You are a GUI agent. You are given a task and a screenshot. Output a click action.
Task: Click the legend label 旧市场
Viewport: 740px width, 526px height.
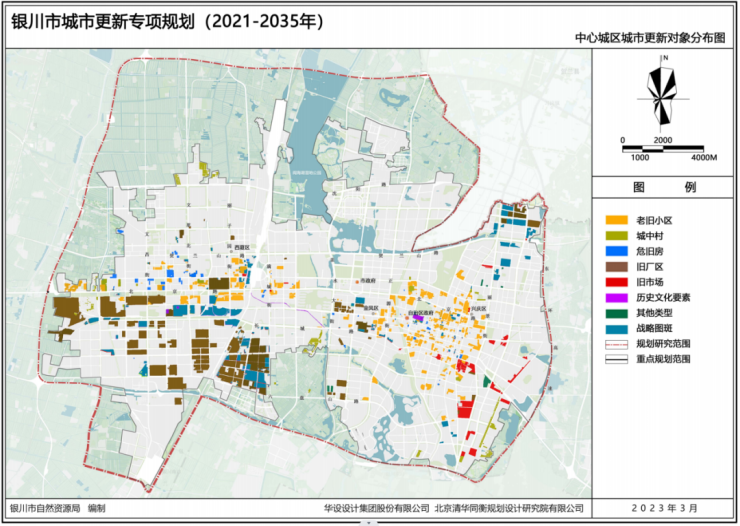pos(649,282)
